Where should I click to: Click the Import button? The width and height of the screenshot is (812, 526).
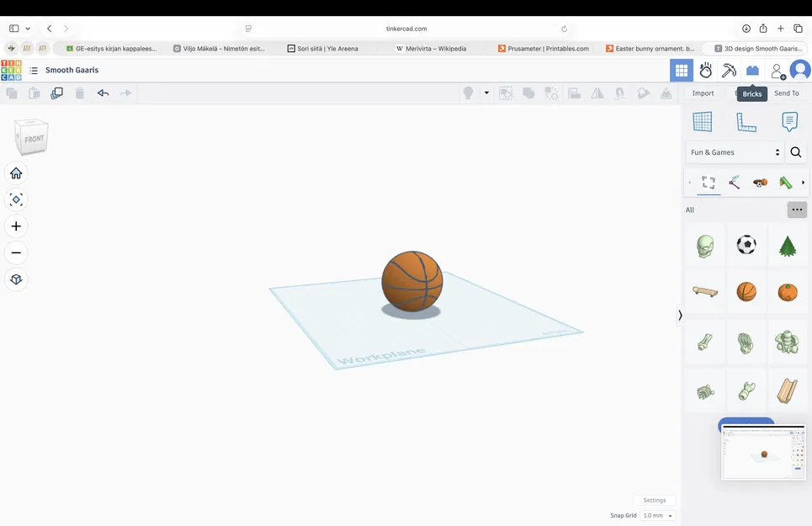703,93
